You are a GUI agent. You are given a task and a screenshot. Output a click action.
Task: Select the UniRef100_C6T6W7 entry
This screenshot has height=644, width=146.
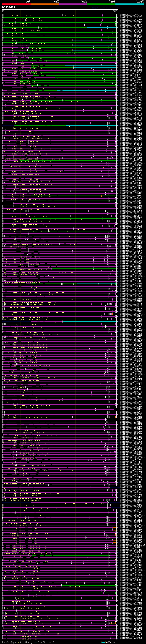pos(131,321)
